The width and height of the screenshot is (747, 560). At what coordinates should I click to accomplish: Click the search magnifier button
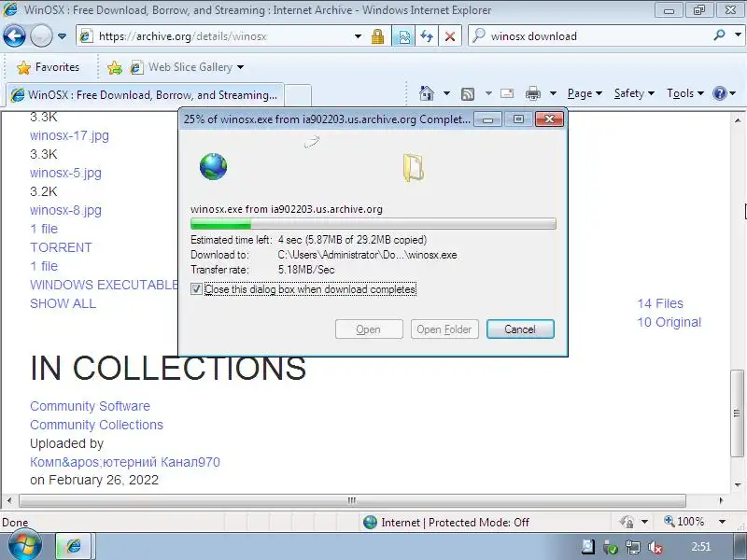coord(719,35)
